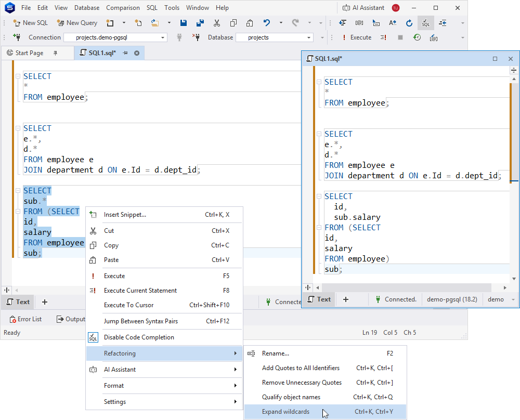Viewport: 520px width, 420px height.
Task: Click the AI Assistant button in title bar
Action: (363, 8)
